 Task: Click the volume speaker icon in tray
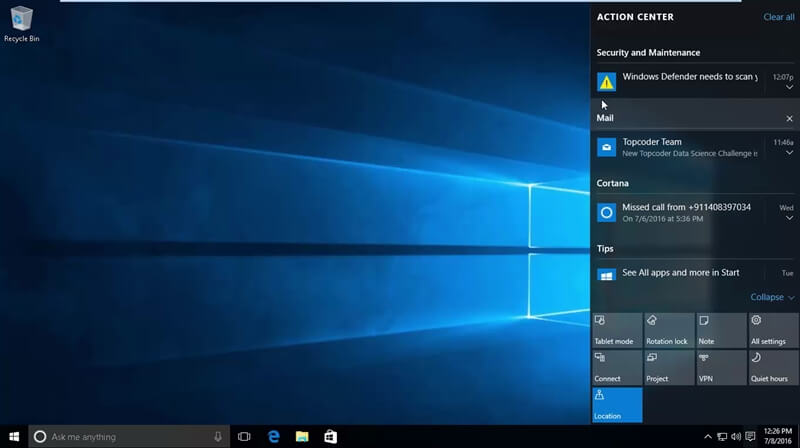(x=736, y=437)
